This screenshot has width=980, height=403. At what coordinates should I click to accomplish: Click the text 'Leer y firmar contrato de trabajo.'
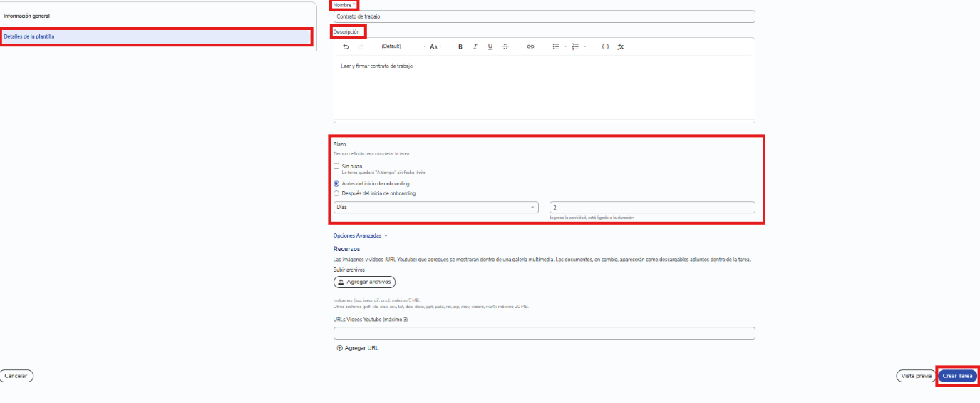click(x=377, y=66)
